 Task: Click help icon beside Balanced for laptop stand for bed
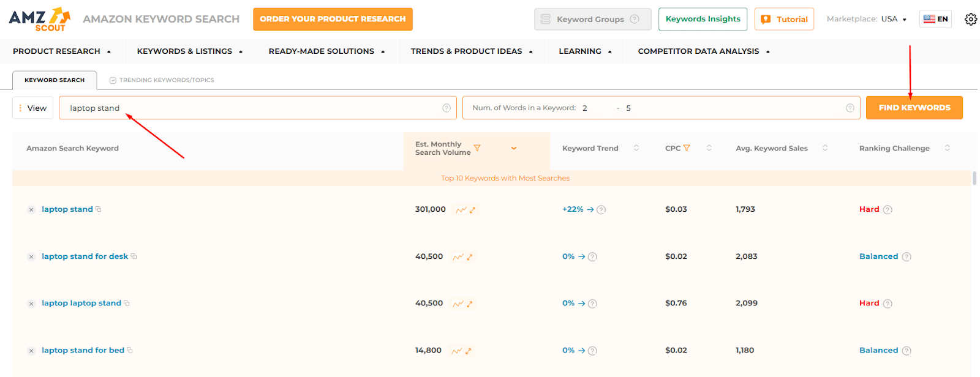tap(907, 351)
